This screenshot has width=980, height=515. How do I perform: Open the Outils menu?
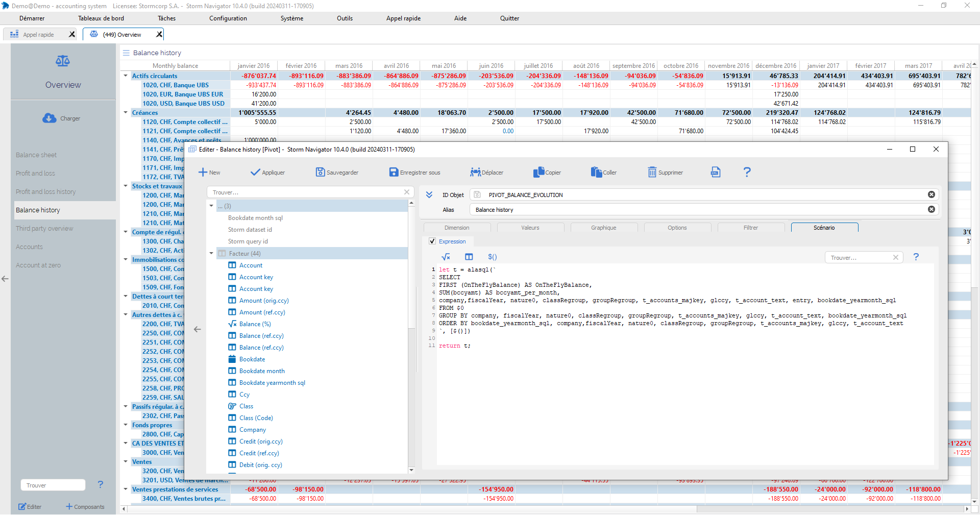pos(345,18)
